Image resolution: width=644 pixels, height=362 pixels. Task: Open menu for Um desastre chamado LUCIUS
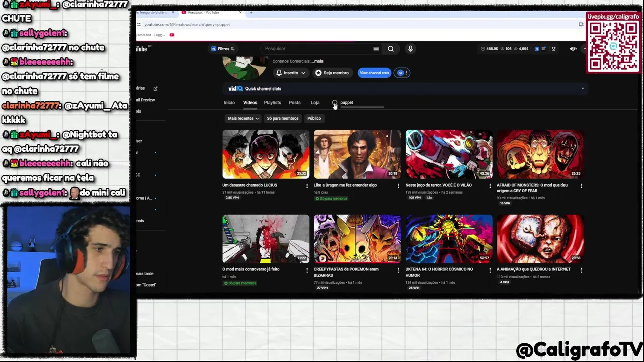click(307, 186)
